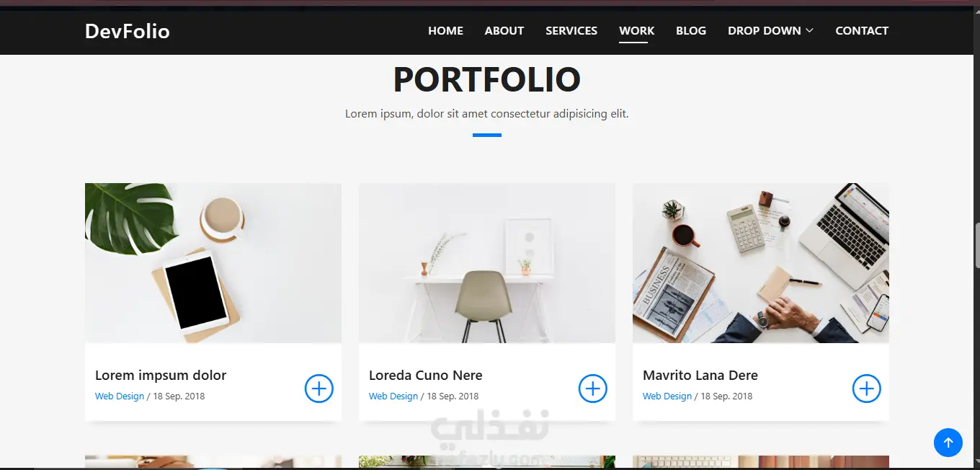This screenshot has width=980, height=470.
Task: Click Web Design link under Loreda Cuno Nere
Action: pyautogui.click(x=393, y=396)
